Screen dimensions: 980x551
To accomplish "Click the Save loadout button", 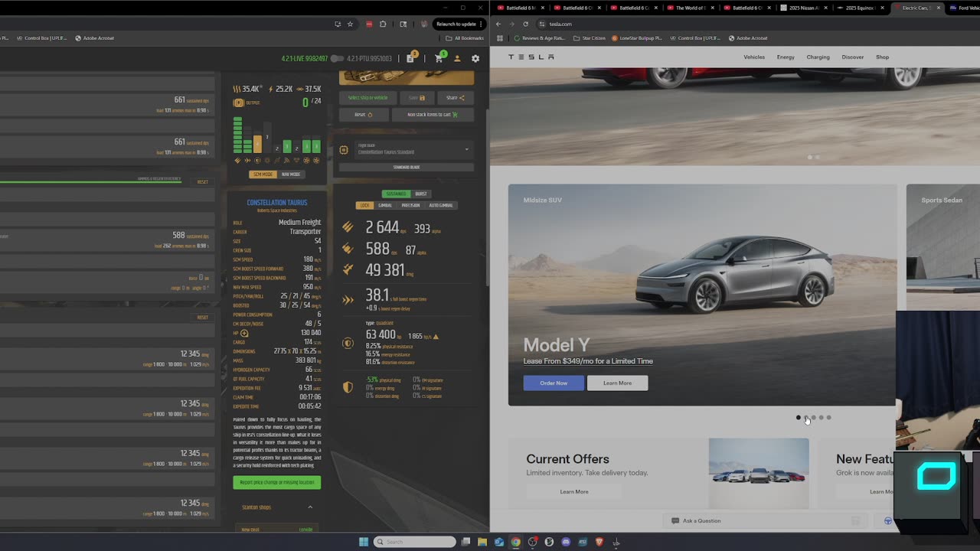I will click(x=416, y=98).
